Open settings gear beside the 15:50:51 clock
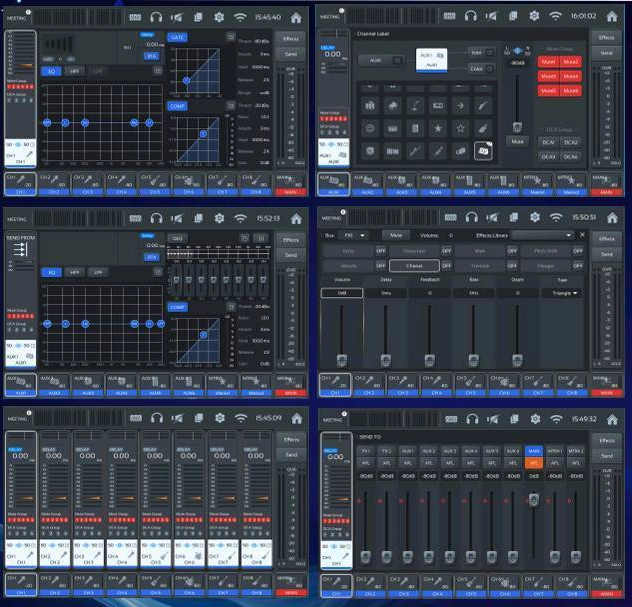Screen dimensions: 632x607 534,216
